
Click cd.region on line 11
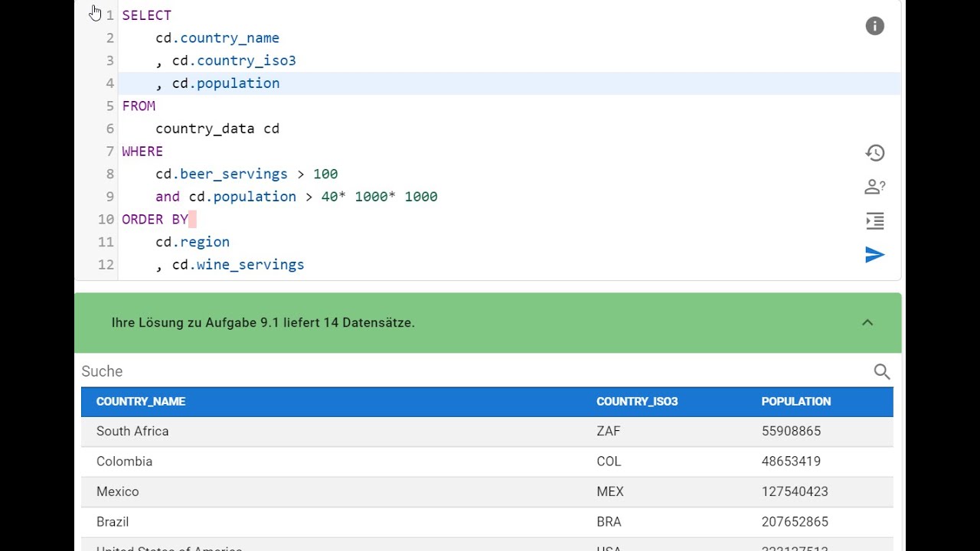click(x=192, y=242)
